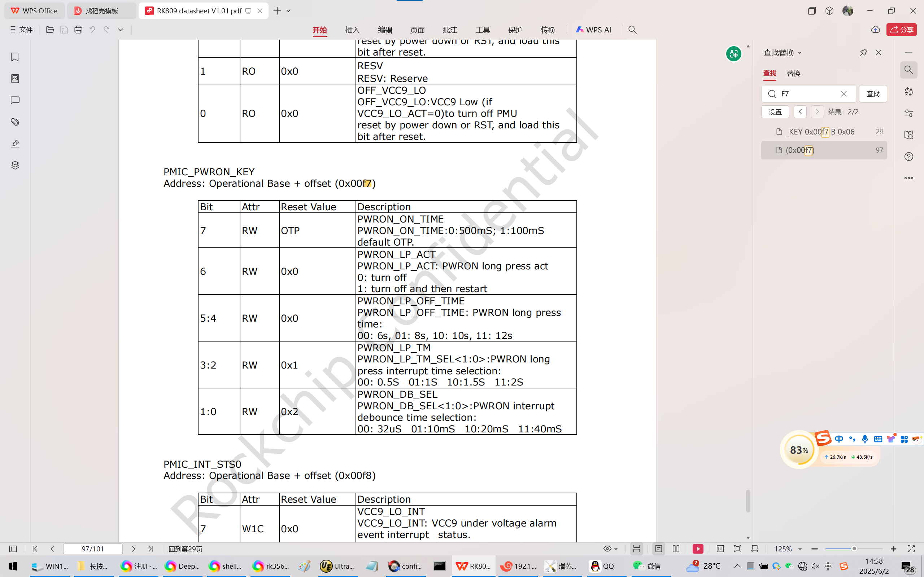Click the 查找 search button

point(873,94)
